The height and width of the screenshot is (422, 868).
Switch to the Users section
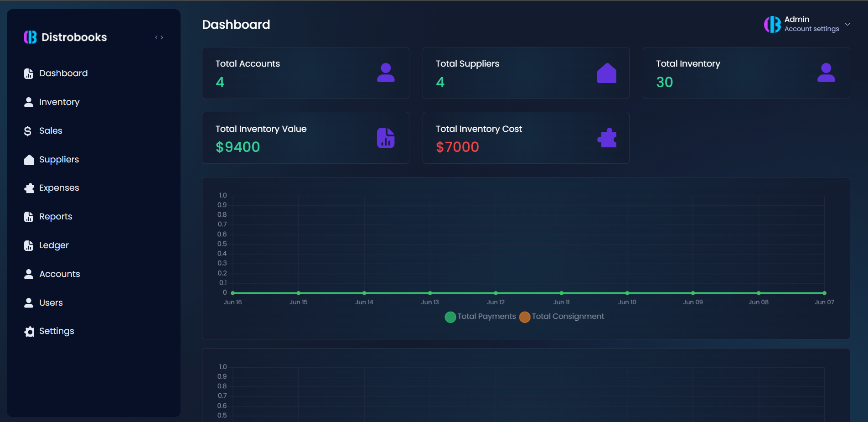point(28,302)
